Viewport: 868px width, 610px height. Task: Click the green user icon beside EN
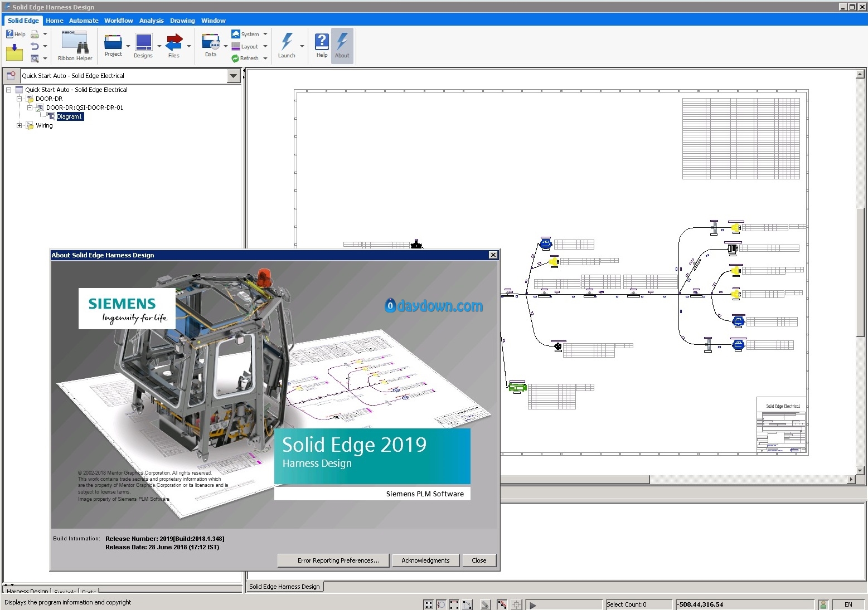tap(823, 604)
